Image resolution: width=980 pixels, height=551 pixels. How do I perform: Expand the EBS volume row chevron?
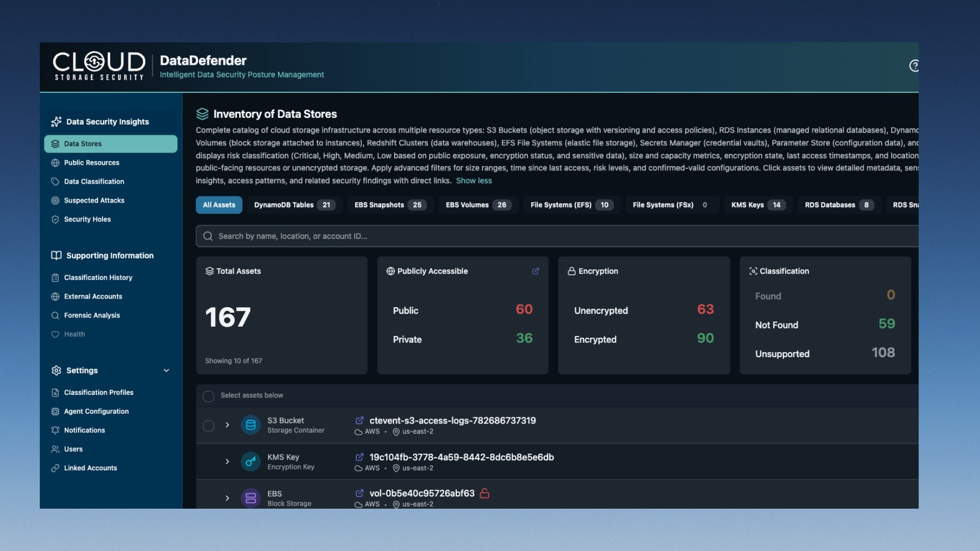tap(227, 498)
